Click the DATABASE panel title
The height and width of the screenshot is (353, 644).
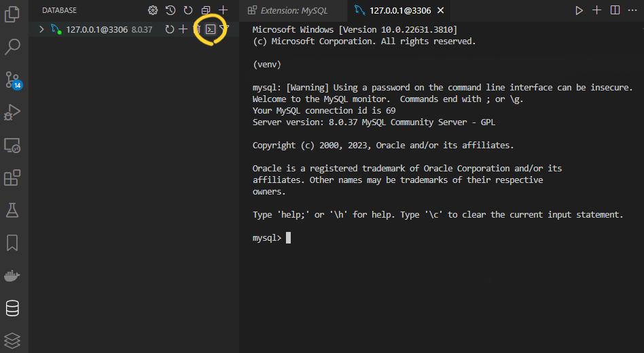point(59,10)
